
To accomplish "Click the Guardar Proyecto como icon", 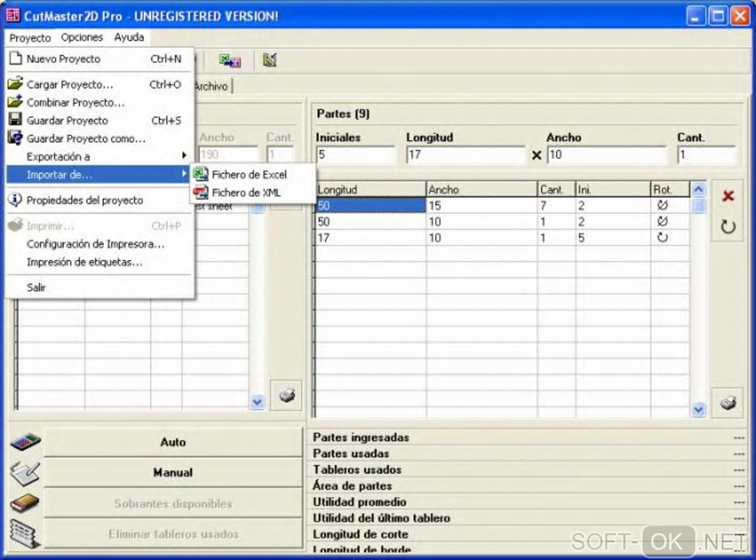I will coord(16,138).
